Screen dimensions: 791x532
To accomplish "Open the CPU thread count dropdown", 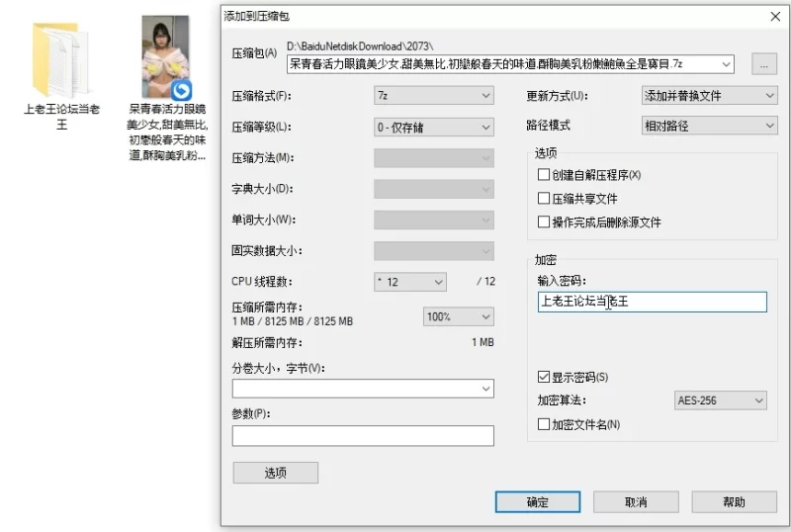I will (409, 282).
